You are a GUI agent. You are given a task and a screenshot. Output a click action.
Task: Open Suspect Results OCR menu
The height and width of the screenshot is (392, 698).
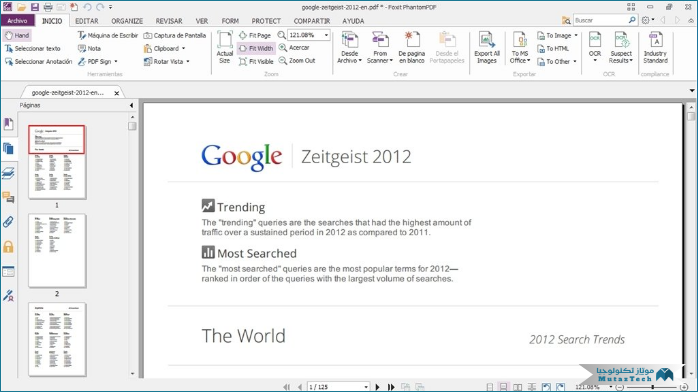[621, 48]
